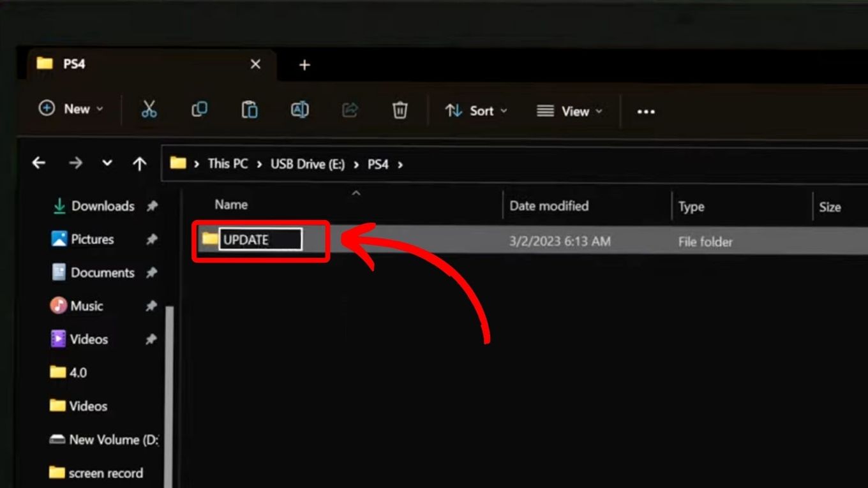The height and width of the screenshot is (488, 868).
Task: Navigate to This PC via breadcrumb
Action: tap(227, 163)
